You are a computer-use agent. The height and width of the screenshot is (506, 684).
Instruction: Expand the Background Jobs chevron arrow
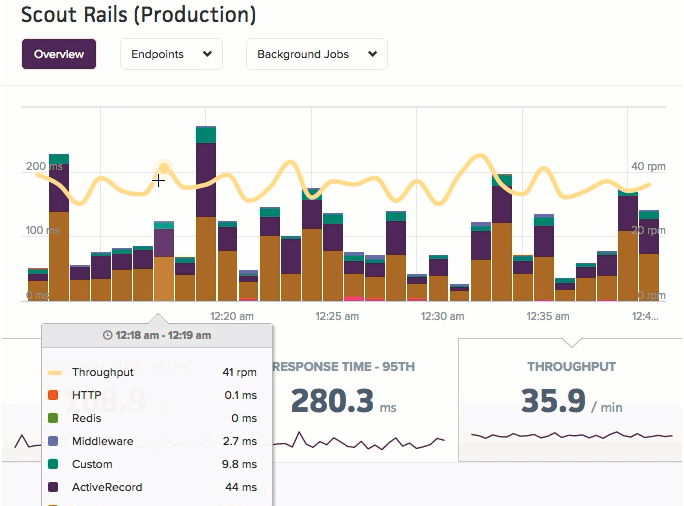pyautogui.click(x=372, y=54)
